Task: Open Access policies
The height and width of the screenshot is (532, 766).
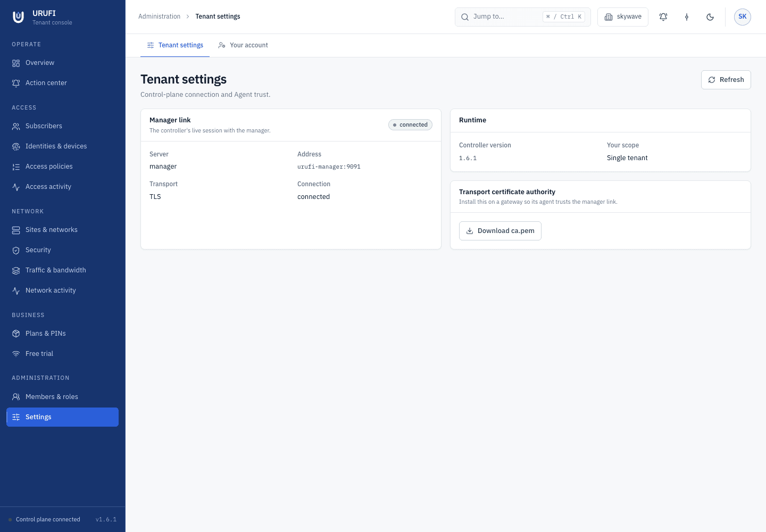Action: click(x=62, y=167)
